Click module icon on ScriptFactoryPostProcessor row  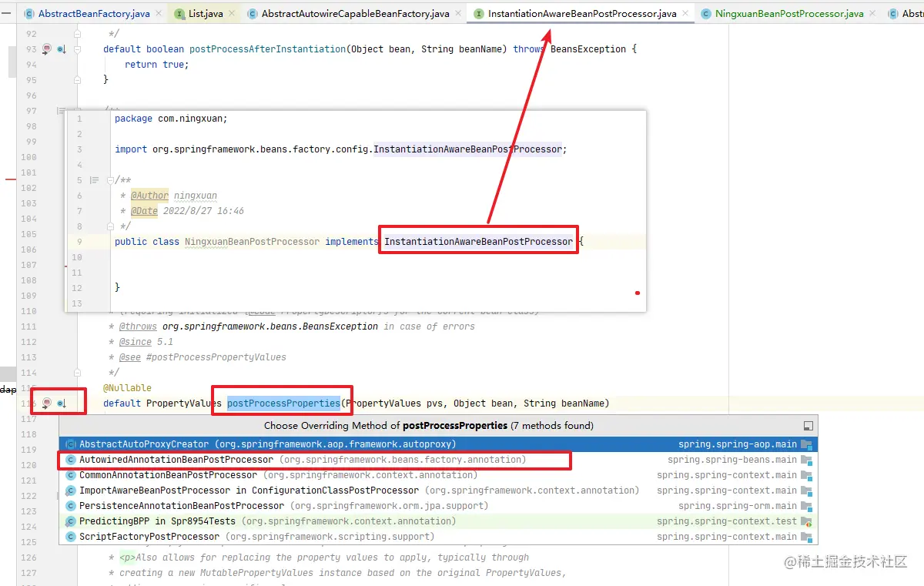pos(806,537)
